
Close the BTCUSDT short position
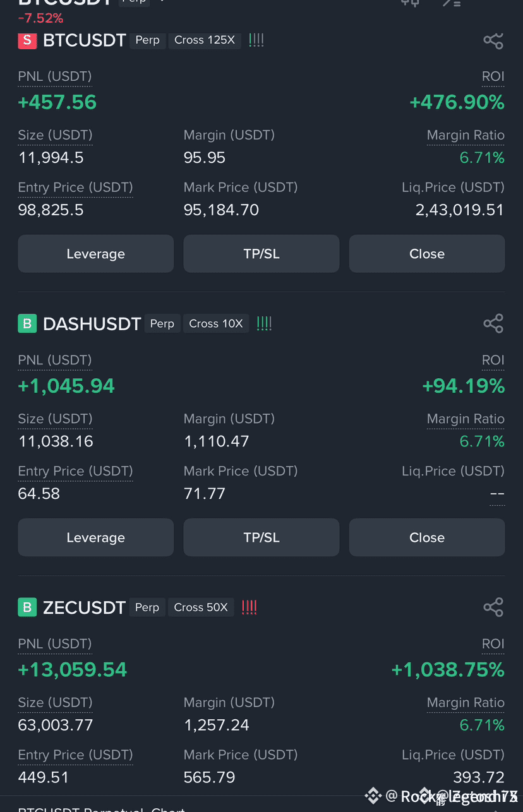click(x=427, y=254)
